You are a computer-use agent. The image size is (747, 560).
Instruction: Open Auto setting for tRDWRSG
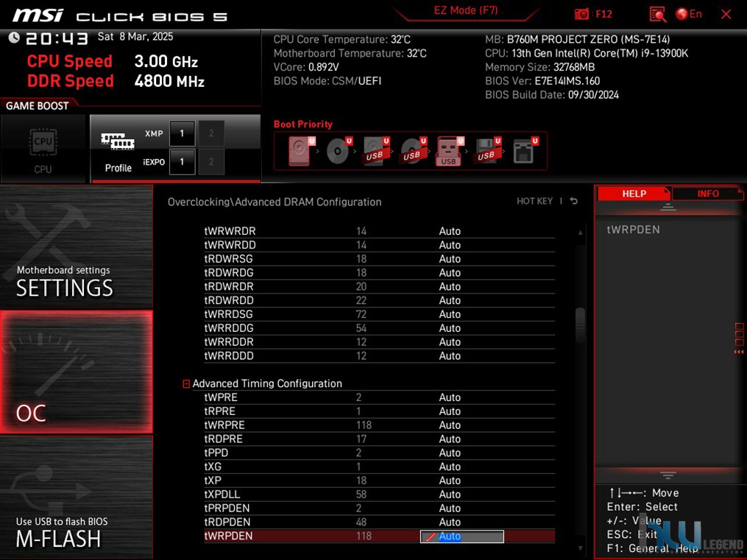[449, 258]
